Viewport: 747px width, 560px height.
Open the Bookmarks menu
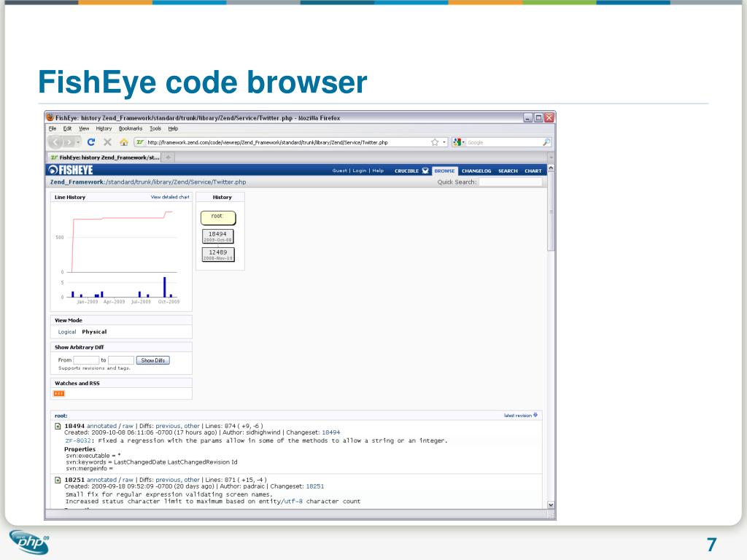coord(131,128)
